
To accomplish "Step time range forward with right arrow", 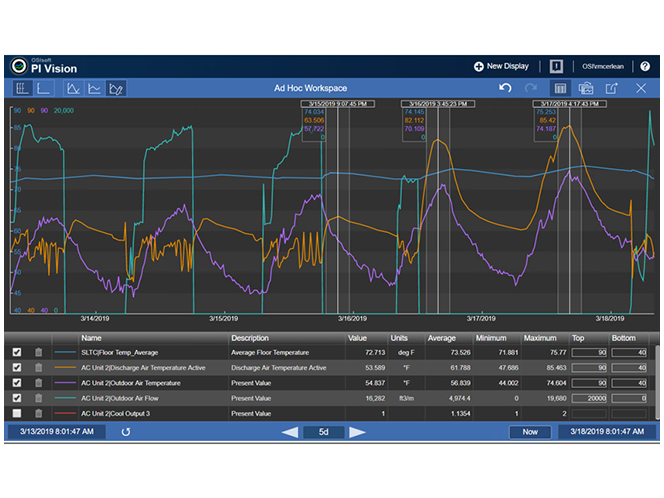I will click(x=357, y=432).
